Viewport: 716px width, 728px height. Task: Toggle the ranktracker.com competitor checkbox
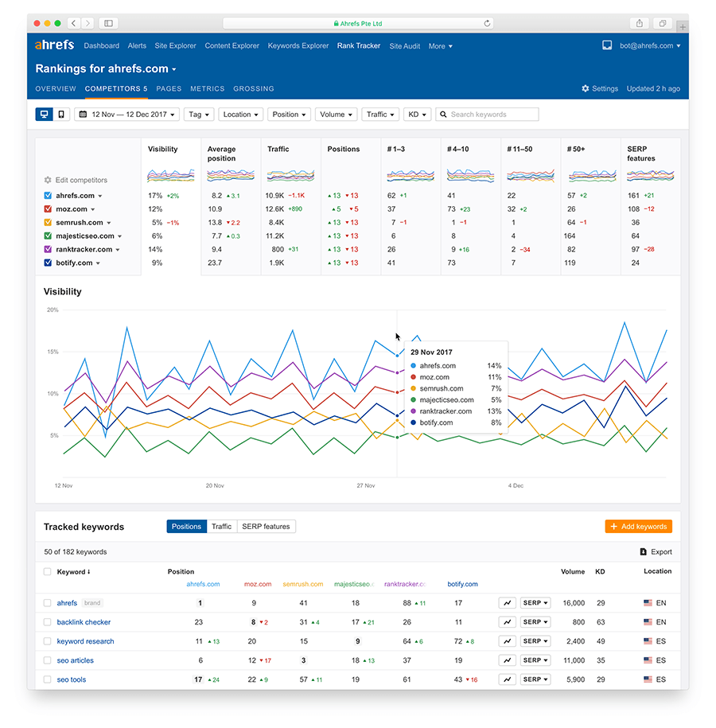pyautogui.click(x=48, y=249)
